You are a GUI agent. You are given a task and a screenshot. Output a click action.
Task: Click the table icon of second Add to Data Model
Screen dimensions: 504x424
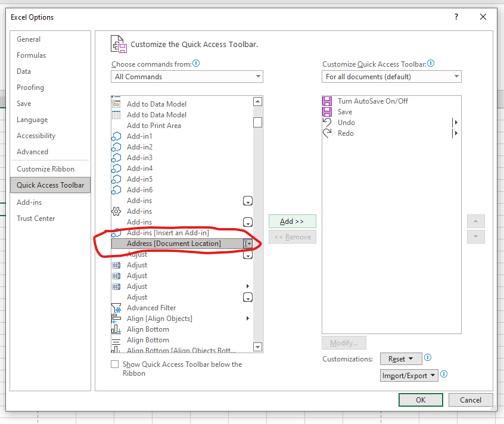(x=116, y=115)
